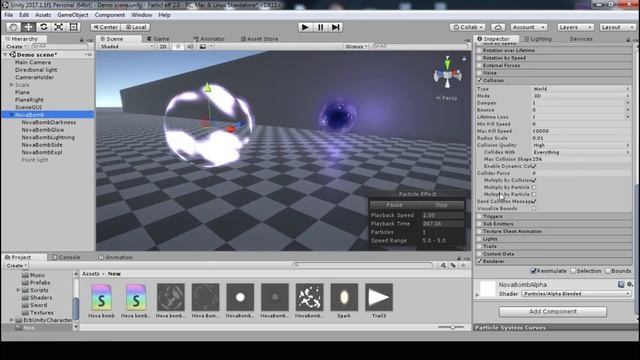This screenshot has width=640, height=360.
Task: Click the save search star icon
Action: coord(463,265)
